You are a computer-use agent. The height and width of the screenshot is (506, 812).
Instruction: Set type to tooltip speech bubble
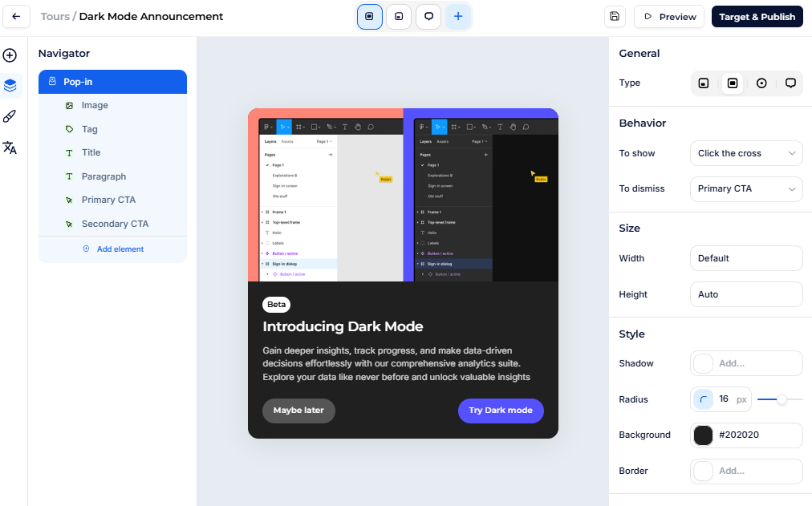coord(790,83)
